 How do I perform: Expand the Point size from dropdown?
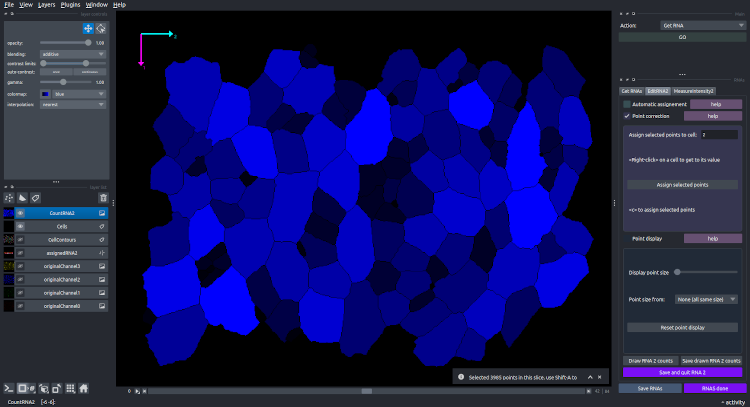(x=705, y=299)
